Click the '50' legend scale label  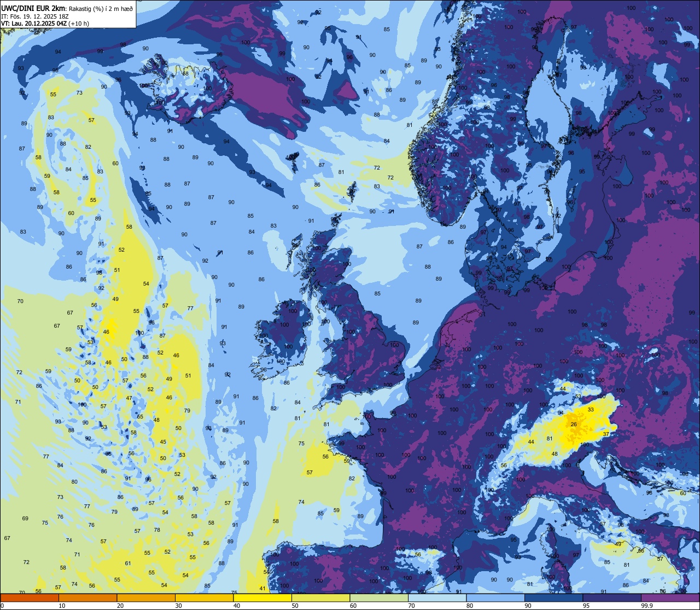click(x=296, y=606)
